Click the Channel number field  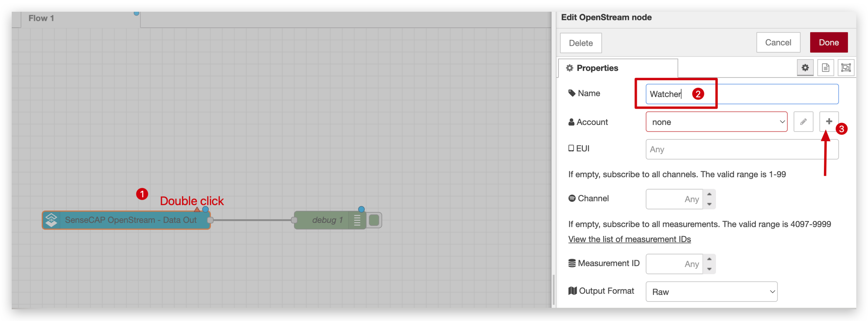pyautogui.click(x=674, y=199)
